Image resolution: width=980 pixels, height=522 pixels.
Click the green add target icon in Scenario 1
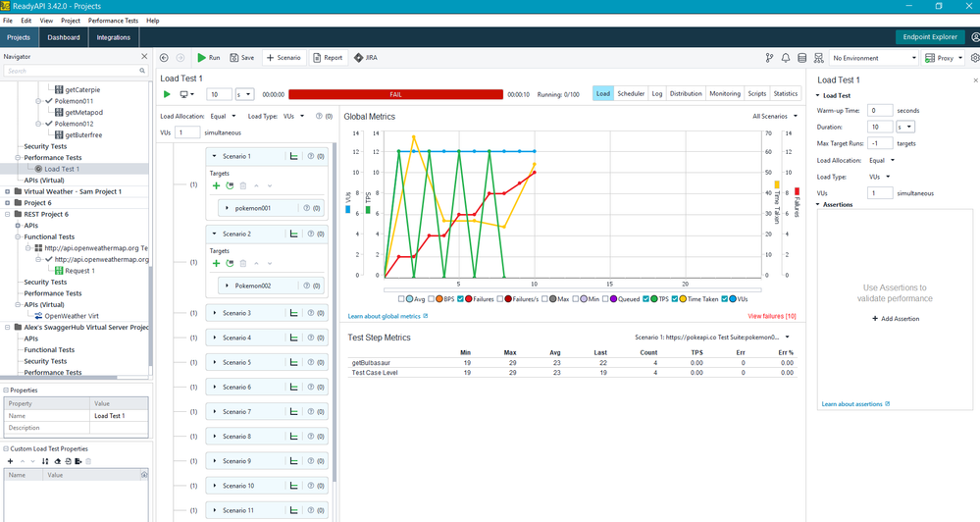tap(217, 183)
